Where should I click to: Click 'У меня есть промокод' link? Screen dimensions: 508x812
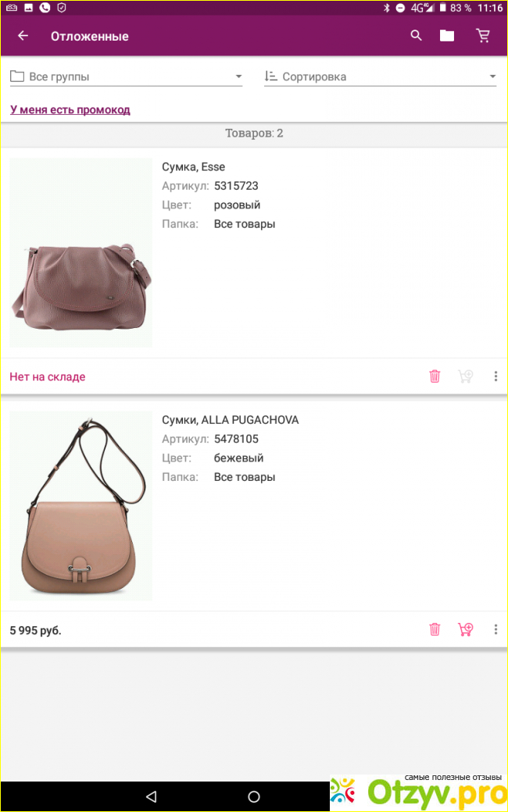click(70, 110)
